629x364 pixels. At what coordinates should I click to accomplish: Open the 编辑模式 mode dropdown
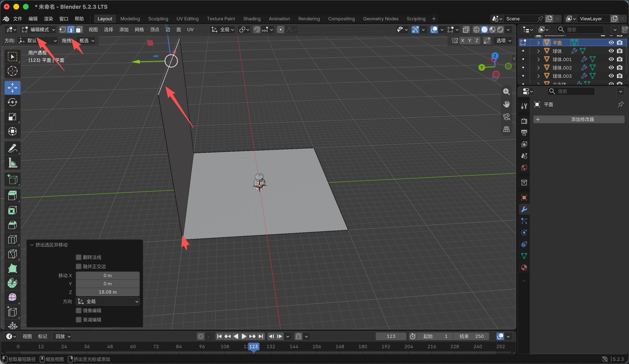point(38,30)
